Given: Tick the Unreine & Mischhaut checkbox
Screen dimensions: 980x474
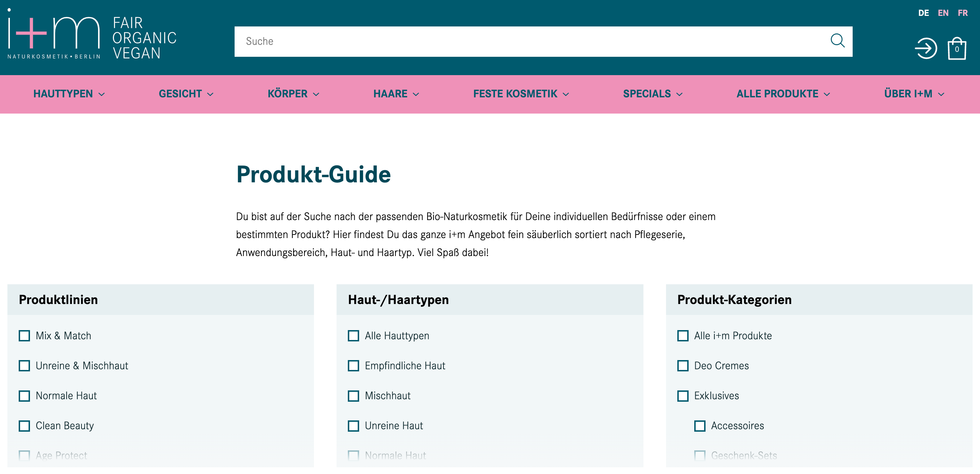Looking at the screenshot, I should [24, 366].
